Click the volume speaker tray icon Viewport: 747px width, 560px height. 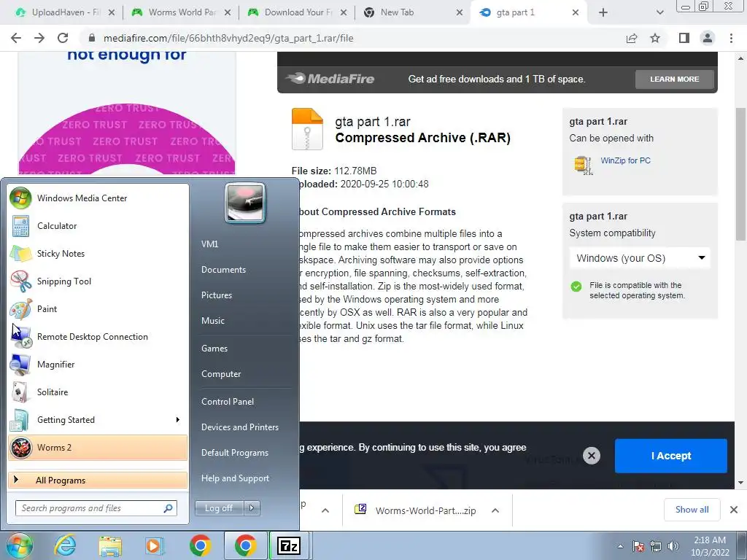[673, 546]
